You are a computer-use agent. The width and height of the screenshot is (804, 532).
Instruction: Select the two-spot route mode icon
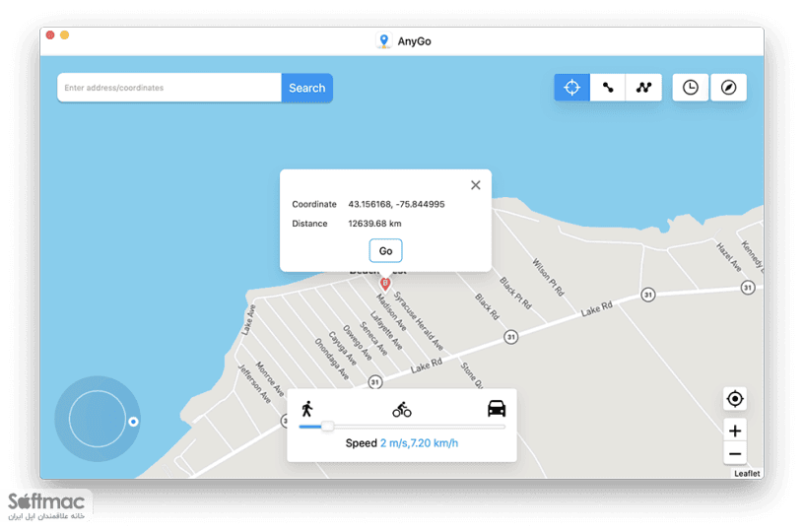pos(608,88)
